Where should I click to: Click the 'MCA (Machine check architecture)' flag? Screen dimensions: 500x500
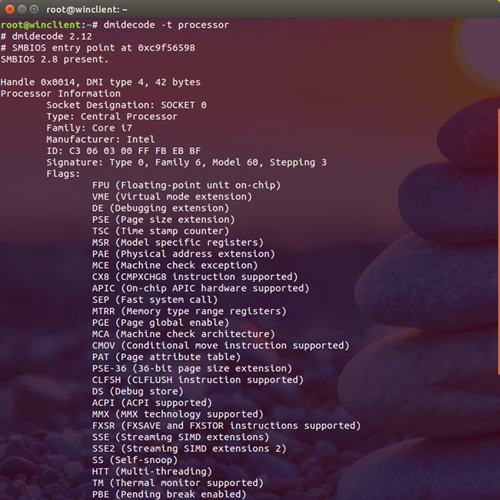click(183, 334)
